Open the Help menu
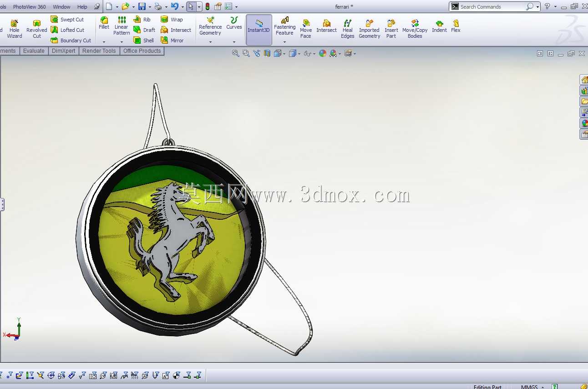This screenshot has height=389, width=588. (x=82, y=7)
